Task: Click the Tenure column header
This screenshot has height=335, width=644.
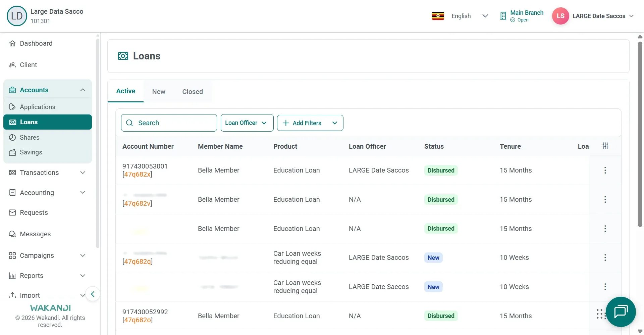Action: pos(510,146)
